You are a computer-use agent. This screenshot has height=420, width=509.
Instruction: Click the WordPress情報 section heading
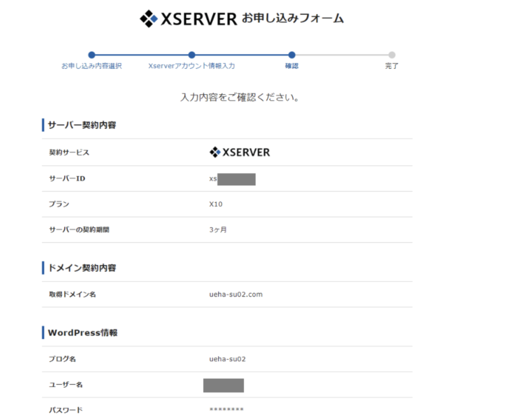83,333
